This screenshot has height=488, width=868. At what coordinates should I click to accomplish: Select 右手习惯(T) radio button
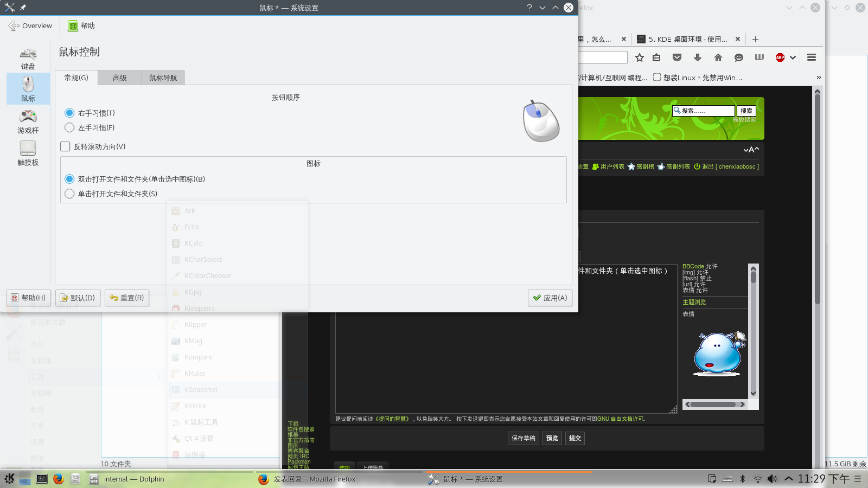(x=90, y=113)
